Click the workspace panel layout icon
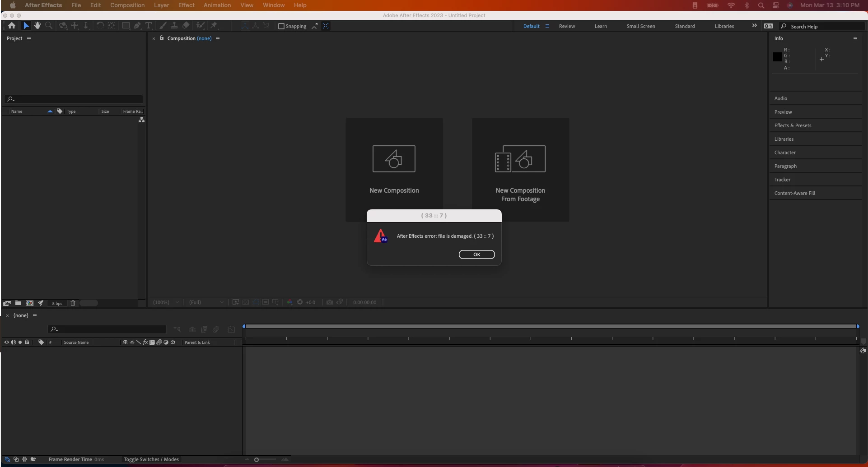 tap(768, 26)
